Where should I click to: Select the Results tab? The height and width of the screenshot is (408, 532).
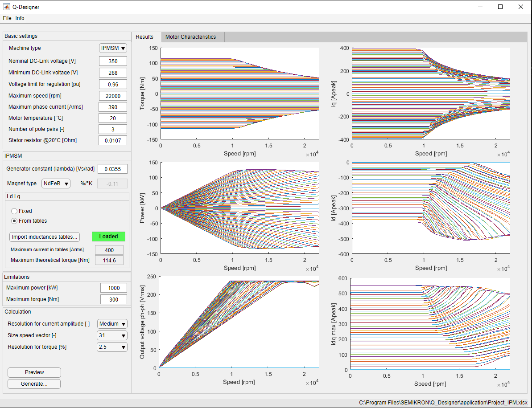coord(144,37)
